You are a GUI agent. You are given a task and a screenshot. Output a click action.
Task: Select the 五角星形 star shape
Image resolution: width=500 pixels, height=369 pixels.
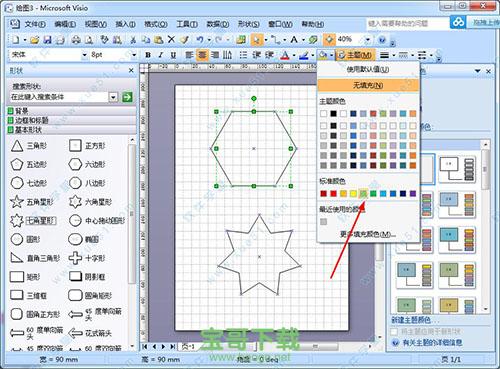click(32, 202)
